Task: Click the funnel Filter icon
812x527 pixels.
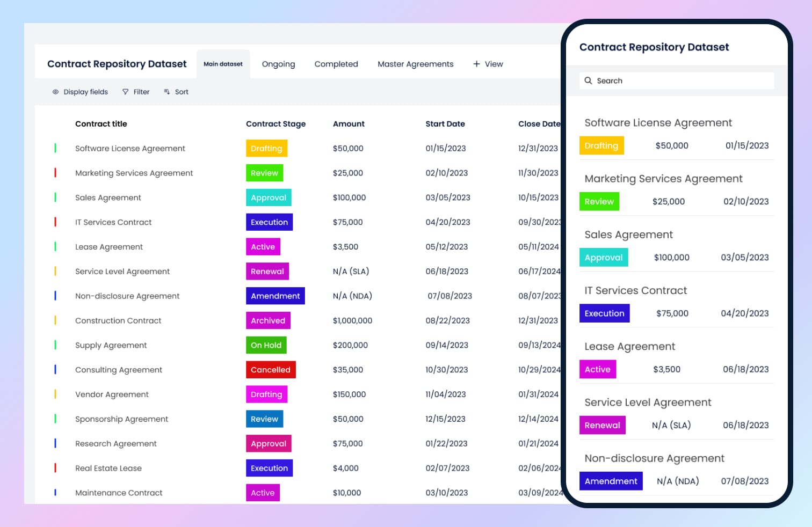Action: (x=125, y=92)
